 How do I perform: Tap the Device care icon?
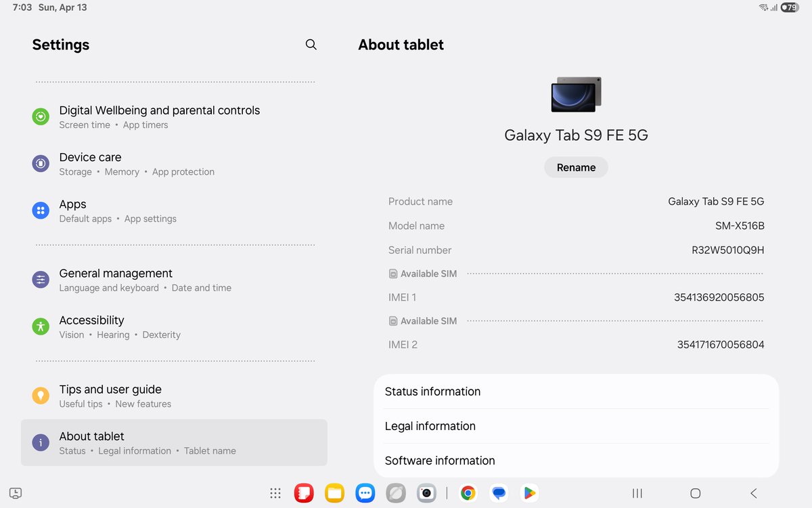point(41,163)
